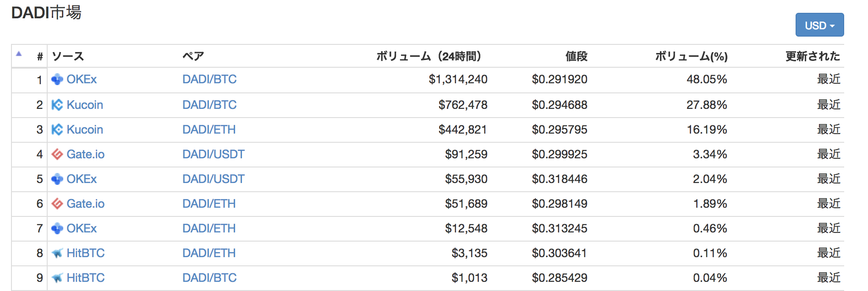This screenshot has height=291, width=868.
Task: Click the Gate.io logo icon in row 4
Action: (57, 155)
